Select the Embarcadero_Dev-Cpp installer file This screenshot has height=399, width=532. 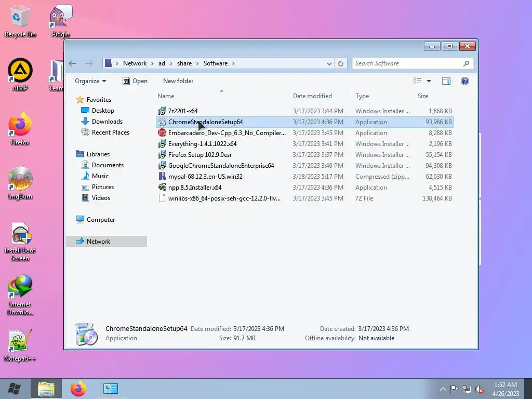point(304,132)
